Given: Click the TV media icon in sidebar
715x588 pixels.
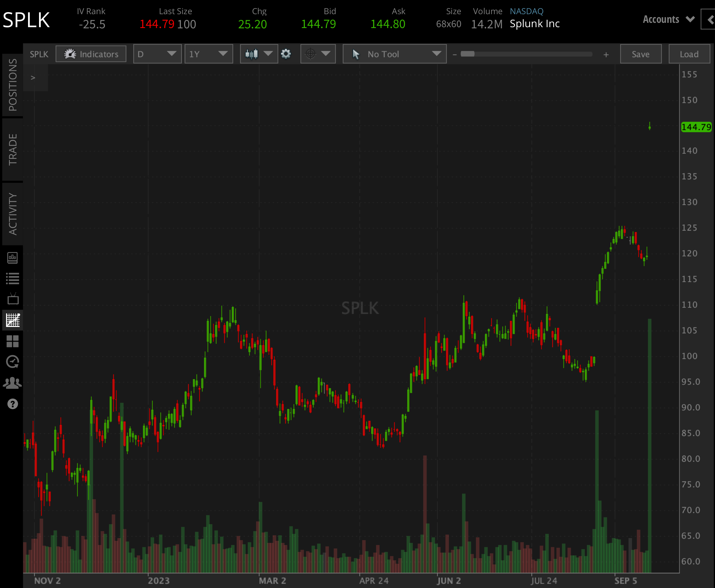Looking at the screenshot, I should [x=12, y=299].
